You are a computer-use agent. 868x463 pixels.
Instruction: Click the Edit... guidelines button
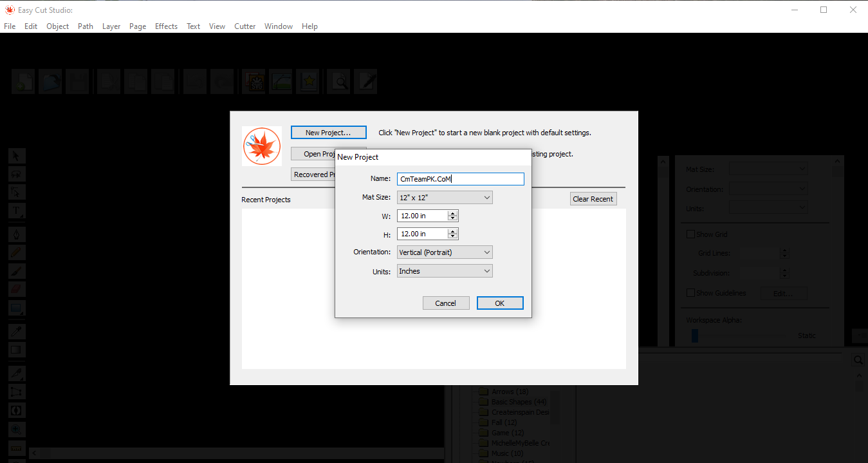coord(784,294)
